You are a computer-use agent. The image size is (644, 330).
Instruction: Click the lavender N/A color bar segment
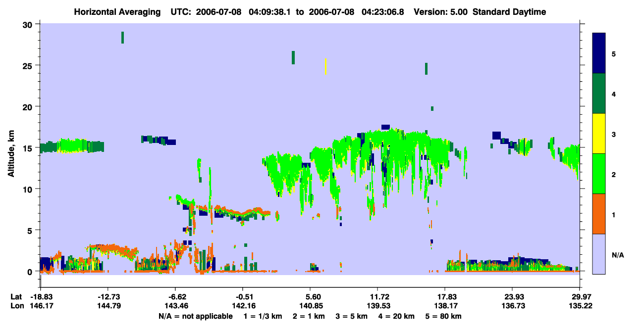[599, 254]
